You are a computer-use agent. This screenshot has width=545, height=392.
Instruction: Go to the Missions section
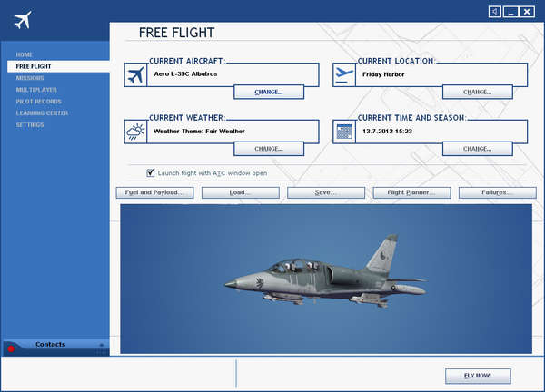point(29,78)
